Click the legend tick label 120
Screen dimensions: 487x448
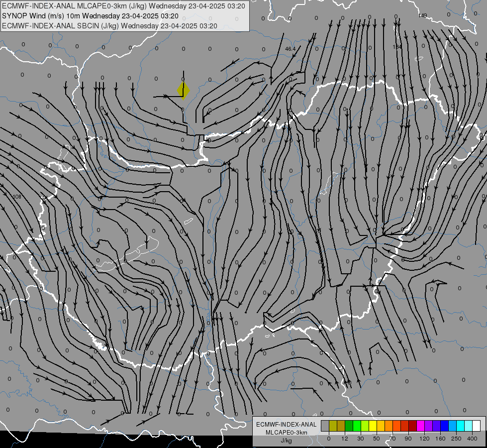pos(424,439)
